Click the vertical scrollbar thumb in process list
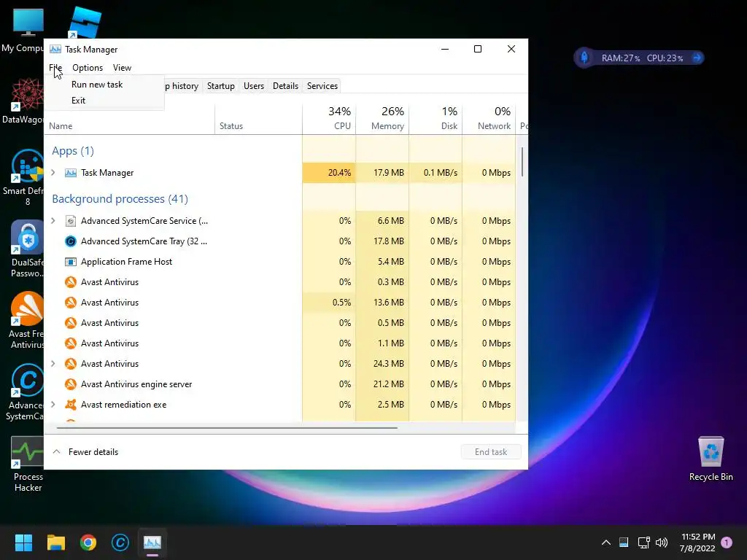 [522, 162]
